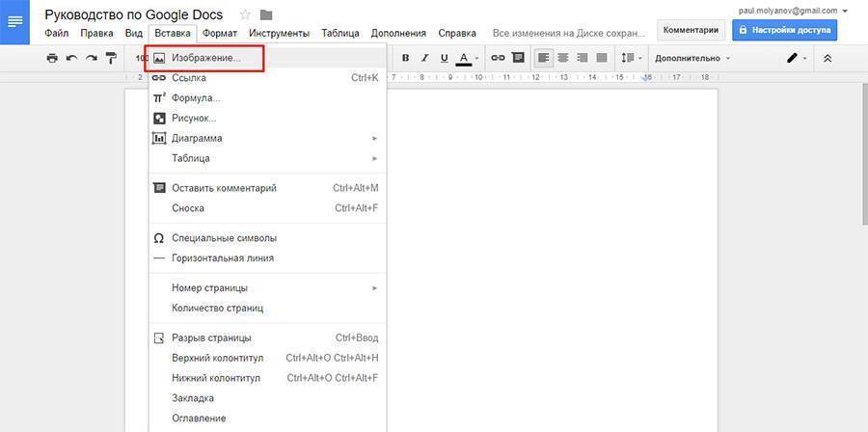Viewport: 868px width, 432px height.
Task: Open the Инструменты menu
Action: (x=279, y=33)
